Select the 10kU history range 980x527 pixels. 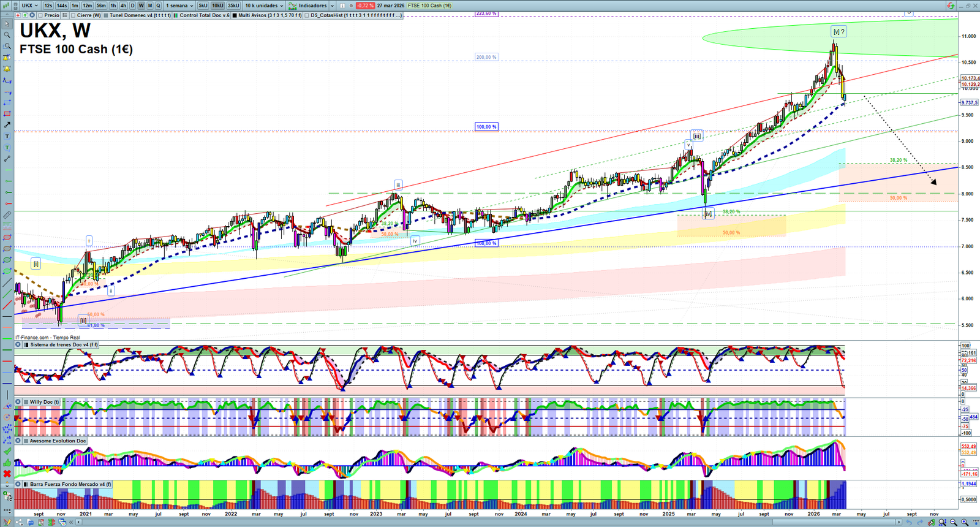[x=217, y=6]
